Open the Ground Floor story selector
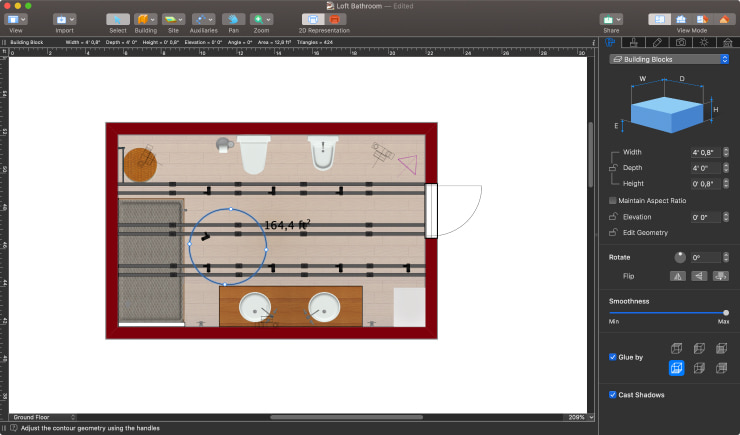Image resolution: width=740 pixels, height=435 pixels. click(43, 417)
